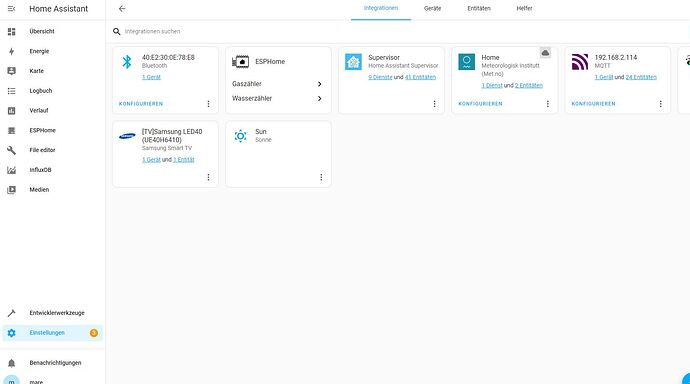Open Sun card three-dot menu
This screenshot has height=384, width=690.
(321, 177)
